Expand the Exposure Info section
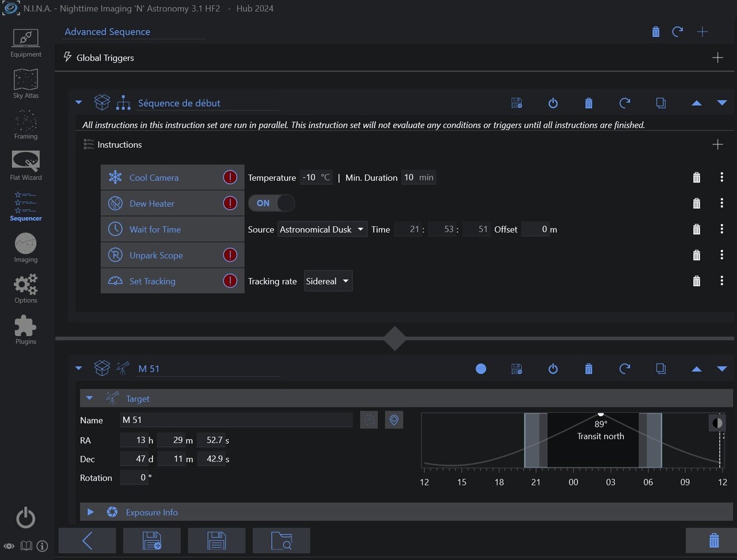Image resolution: width=737 pixels, height=560 pixels. click(x=90, y=512)
